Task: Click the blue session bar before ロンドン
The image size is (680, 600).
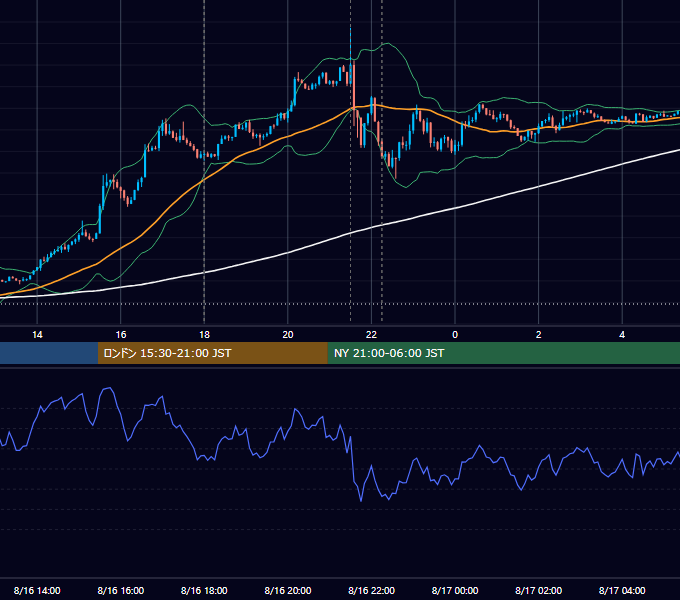Action: 49,353
